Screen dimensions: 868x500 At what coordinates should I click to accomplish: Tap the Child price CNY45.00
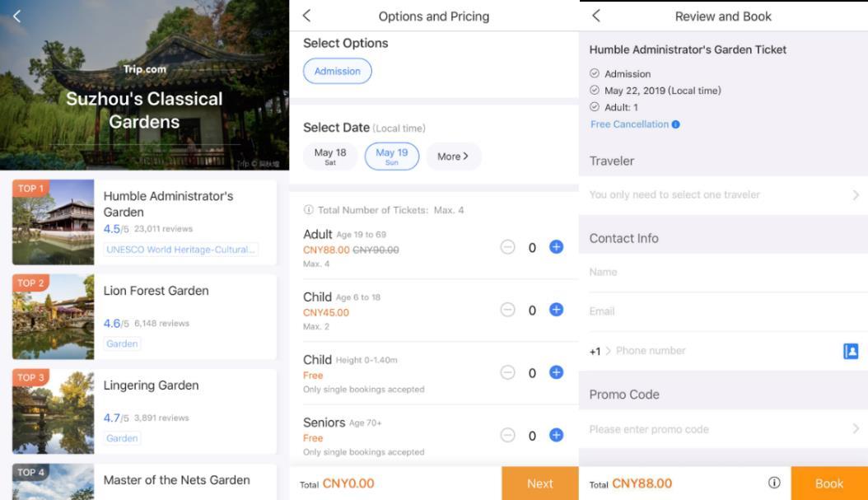click(x=326, y=313)
